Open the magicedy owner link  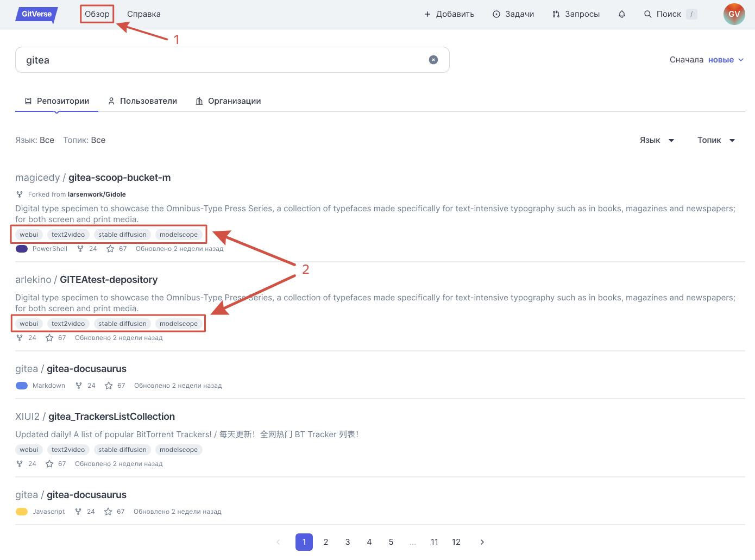tap(37, 178)
